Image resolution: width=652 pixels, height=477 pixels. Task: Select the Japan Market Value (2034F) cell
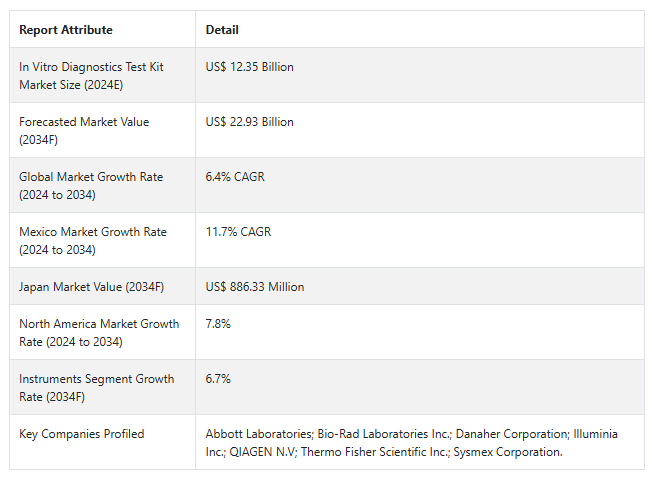click(91, 287)
